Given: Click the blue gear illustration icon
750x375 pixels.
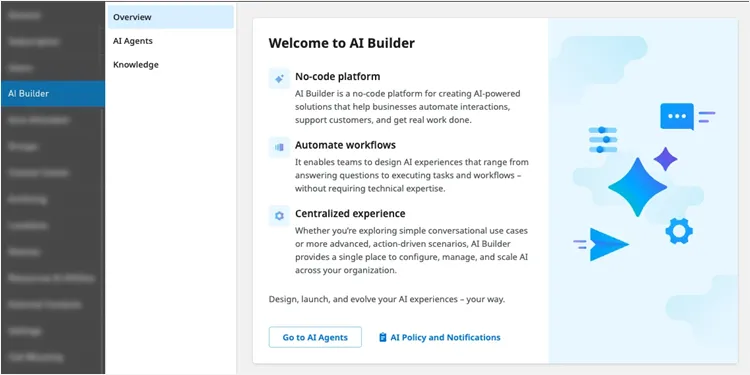Looking at the screenshot, I should click(679, 231).
